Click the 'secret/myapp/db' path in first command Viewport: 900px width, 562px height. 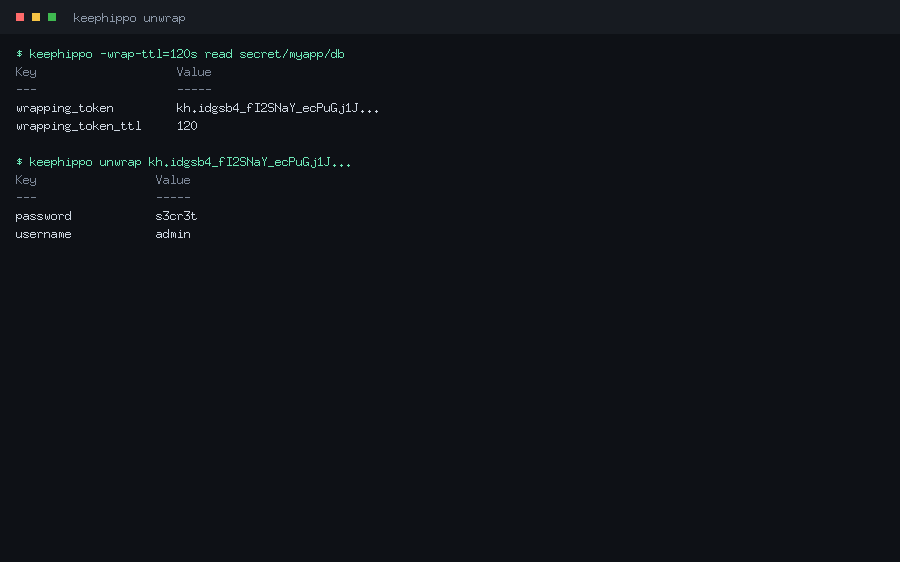pos(292,55)
